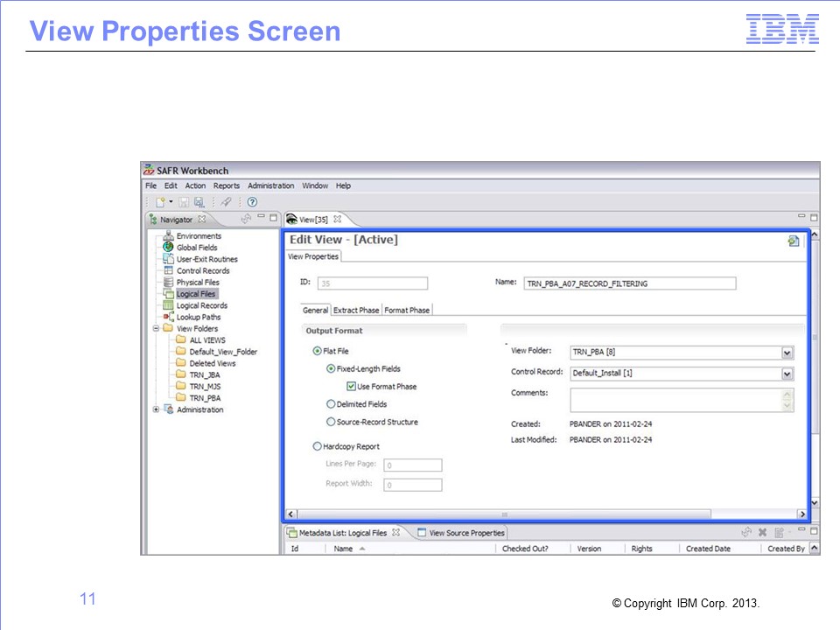
Task: Switch to the Extract Phase tab
Action: 356,310
